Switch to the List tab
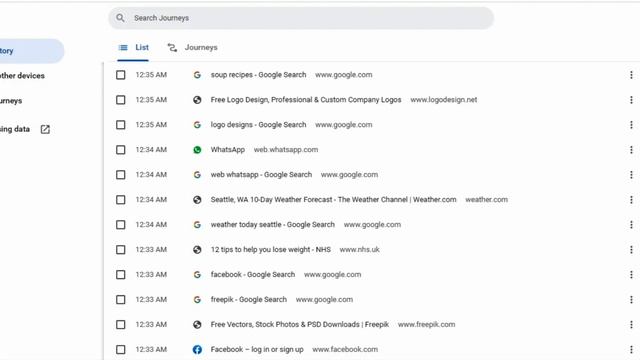This screenshot has width=640, height=360. click(133, 48)
